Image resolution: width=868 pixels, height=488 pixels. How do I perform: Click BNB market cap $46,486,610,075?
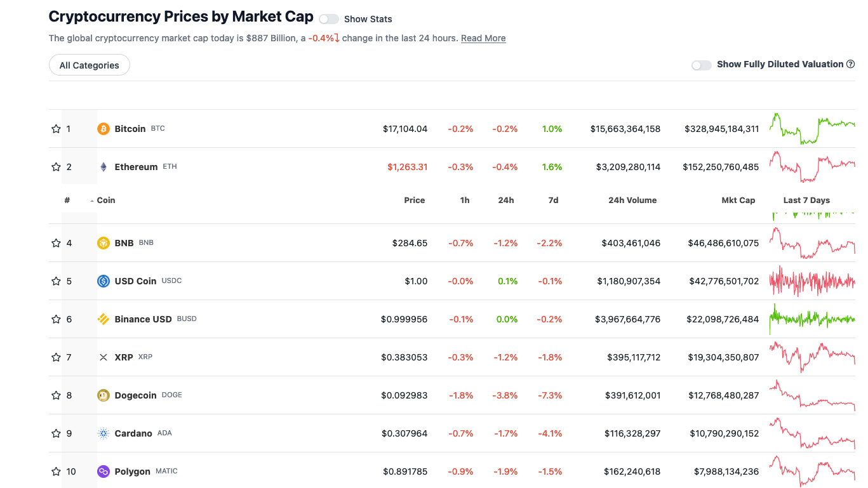pos(723,243)
